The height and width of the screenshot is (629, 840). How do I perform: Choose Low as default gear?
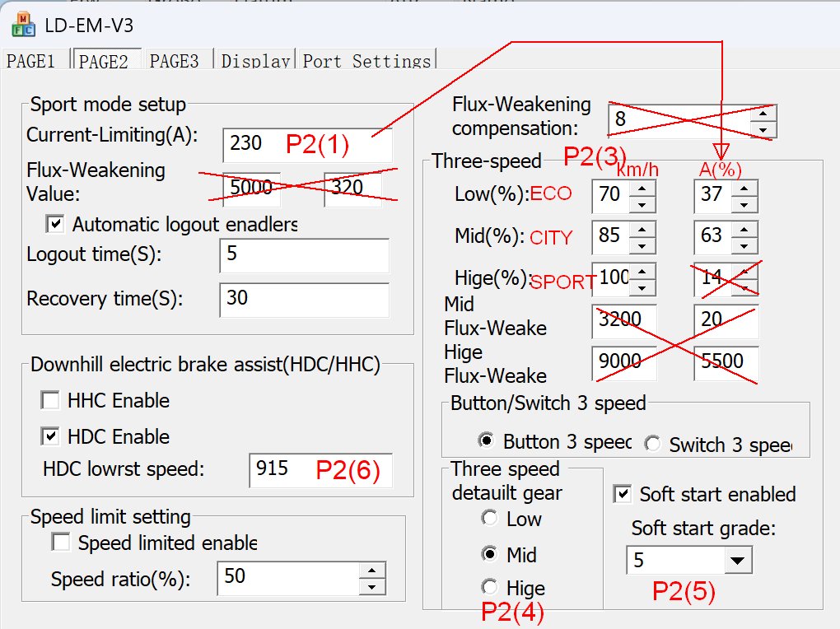click(x=489, y=518)
